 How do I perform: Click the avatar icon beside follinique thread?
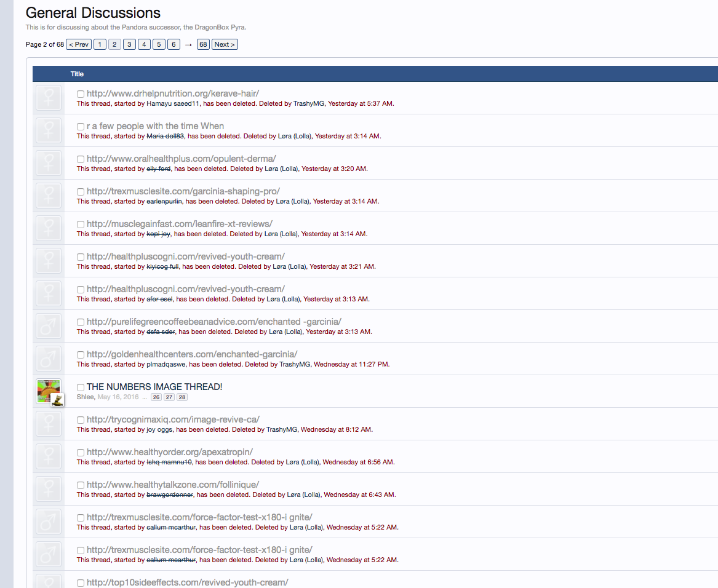(x=48, y=489)
